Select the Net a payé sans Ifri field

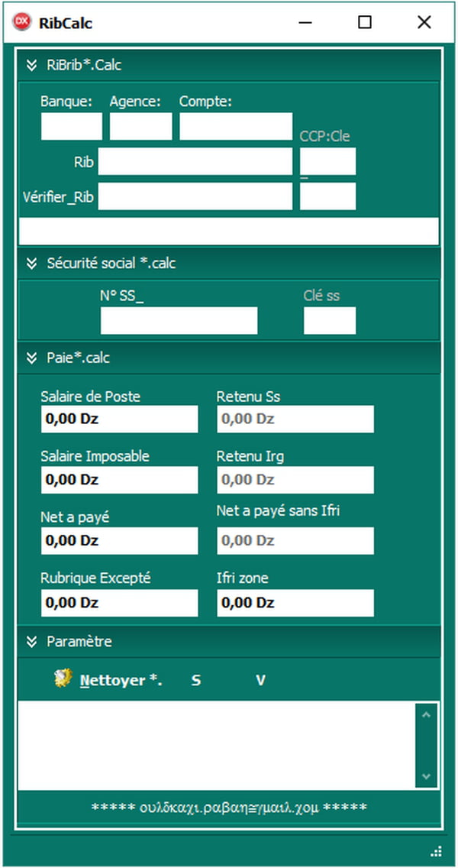click(295, 541)
